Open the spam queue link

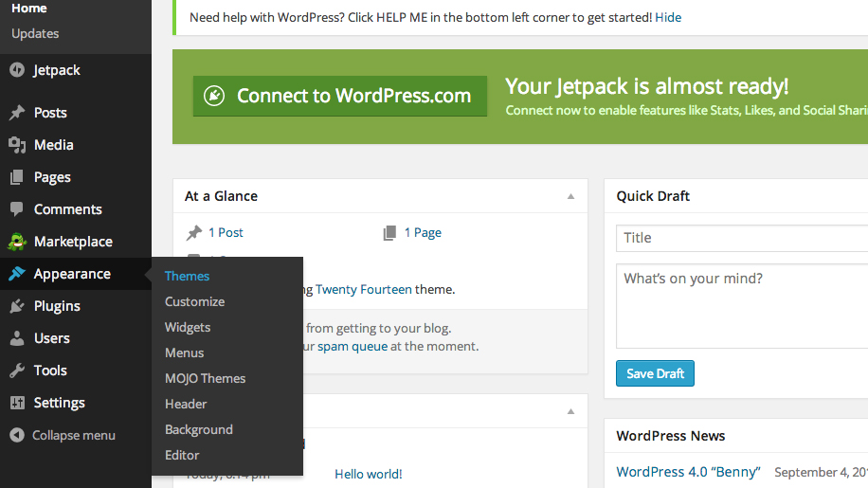pyautogui.click(x=353, y=347)
